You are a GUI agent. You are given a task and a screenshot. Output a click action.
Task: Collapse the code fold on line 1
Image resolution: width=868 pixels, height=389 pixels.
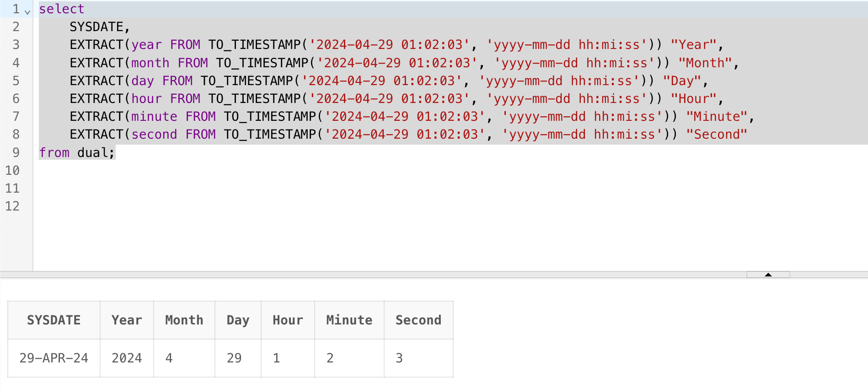[x=27, y=12]
